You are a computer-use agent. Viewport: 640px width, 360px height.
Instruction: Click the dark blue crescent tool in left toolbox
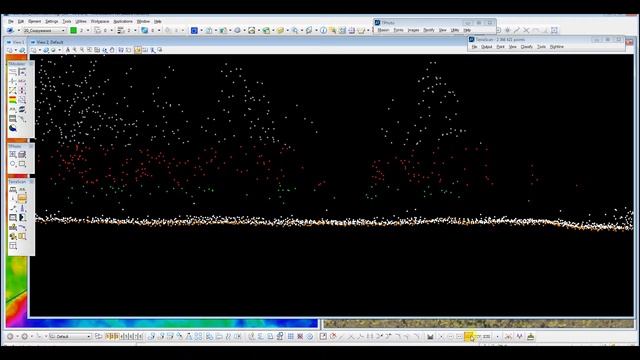[13, 128]
